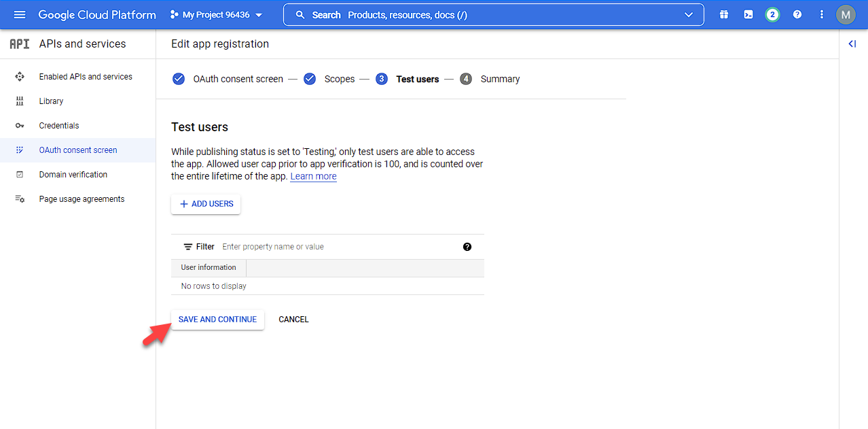Screen dimensions: 868x429
Task: Activate Cloud Shell terminal icon
Action: tap(748, 14)
